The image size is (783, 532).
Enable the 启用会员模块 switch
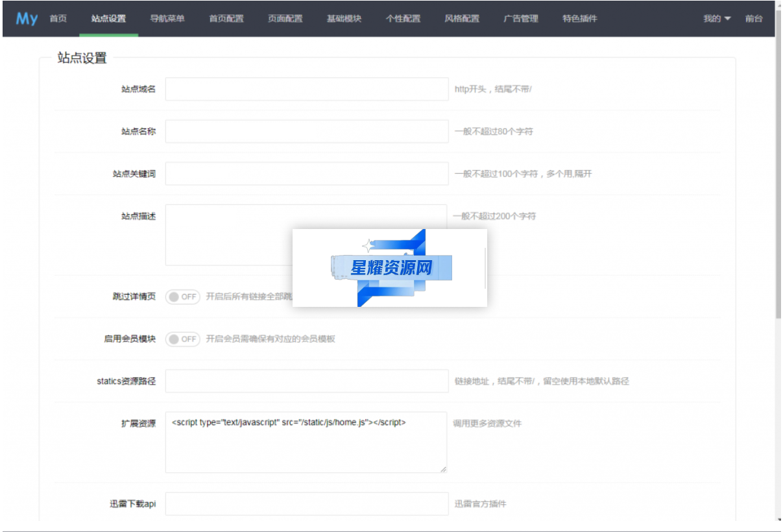pyautogui.click(x=183, y=339)
